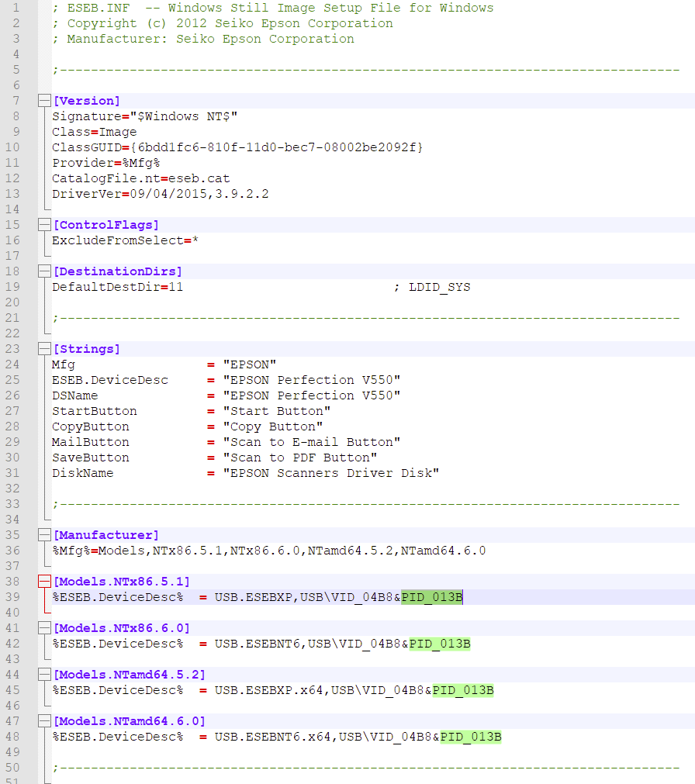Collapse the [Models.NTx86.6.0] fold marker
The height and width of the screenshot is (784, 695).
44,627
